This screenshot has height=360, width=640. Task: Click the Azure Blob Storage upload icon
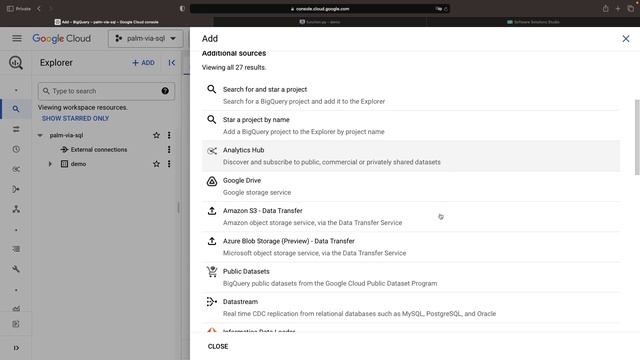tap(211, 241)
